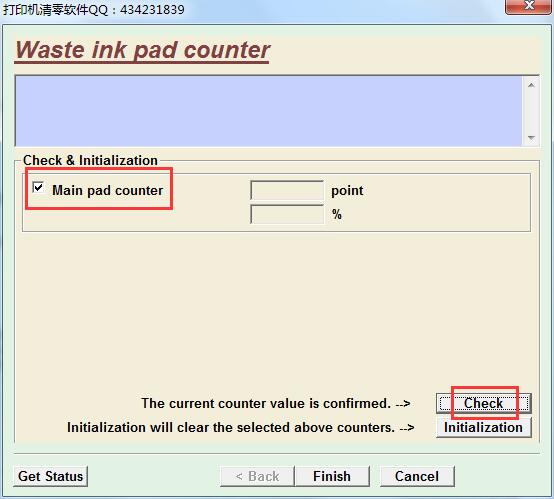Image resolution: width=554 pixels, height=499 pixels.
Task: Click the Waste ink pad counter heading
Action: [x=142, y=50]
